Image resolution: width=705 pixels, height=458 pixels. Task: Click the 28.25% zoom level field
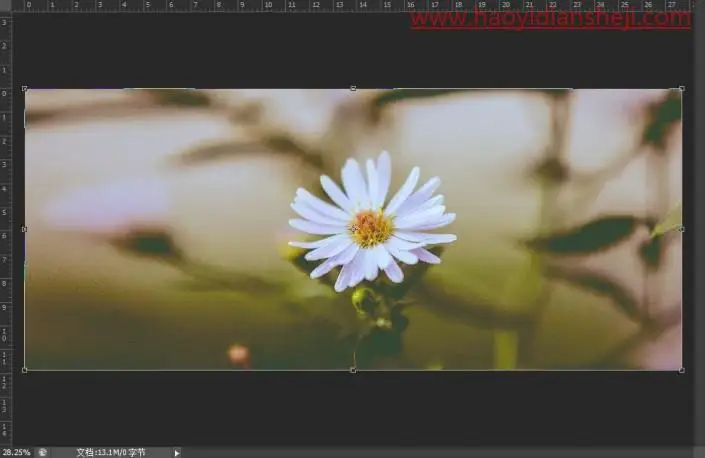pyautogui.click(x=17, y=452)
